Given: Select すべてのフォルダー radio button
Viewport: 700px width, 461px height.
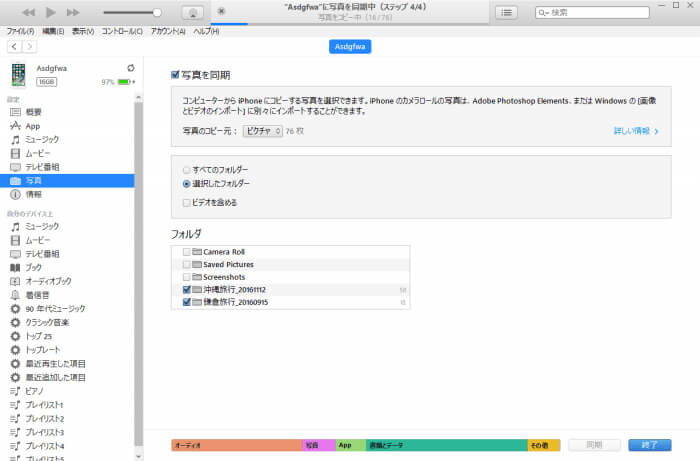Looking at the screenshot, I should coord(187,170).
